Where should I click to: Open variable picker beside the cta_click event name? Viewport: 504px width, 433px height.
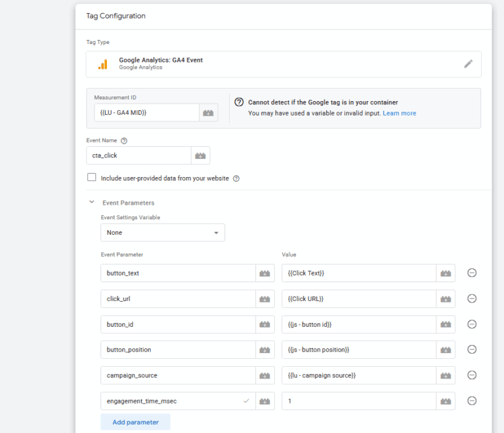tap(200, 155)
